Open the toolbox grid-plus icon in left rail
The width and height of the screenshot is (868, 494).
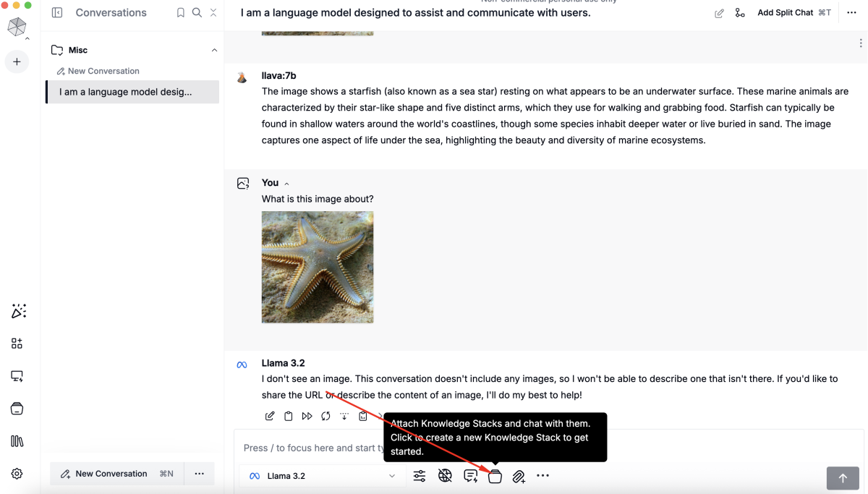[x=17, y=344]
